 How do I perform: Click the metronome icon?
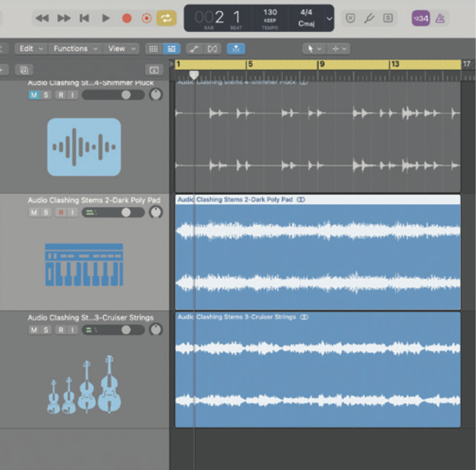point(440,18)
